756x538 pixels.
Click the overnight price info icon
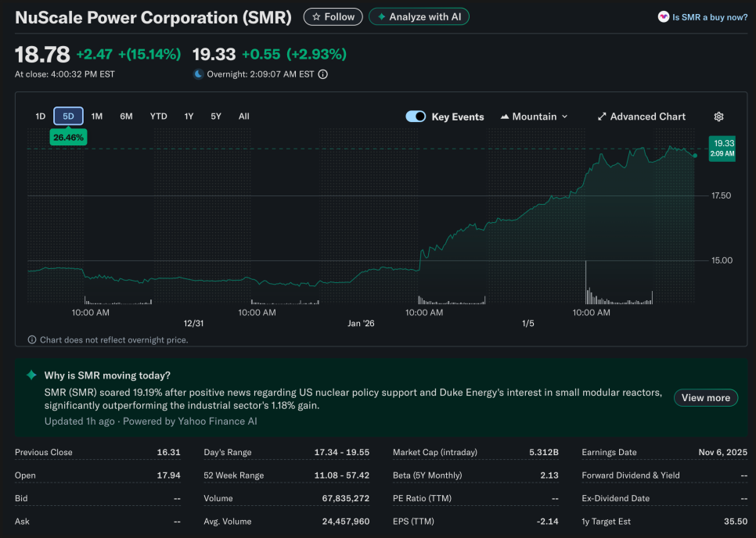coord(323,74)
